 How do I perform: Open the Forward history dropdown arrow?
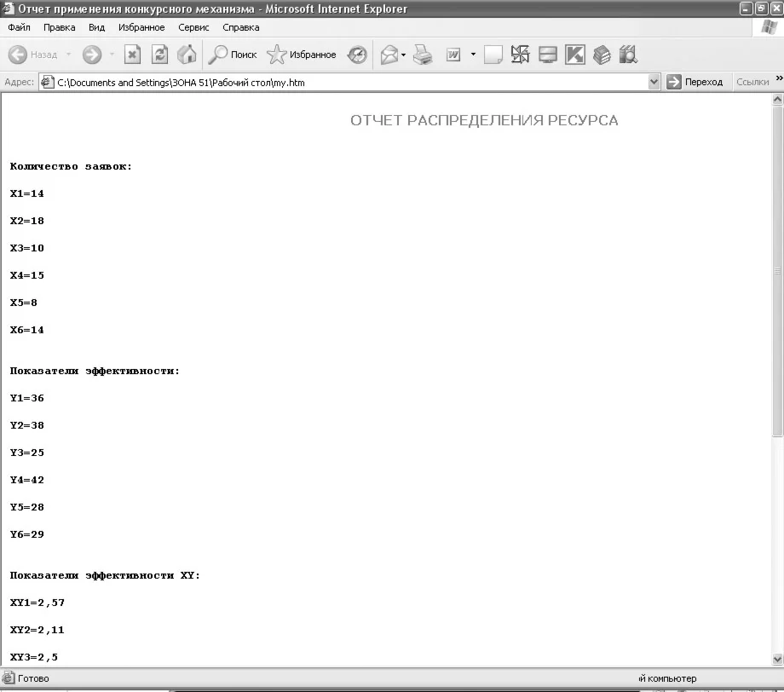click(x=112, y=55)
